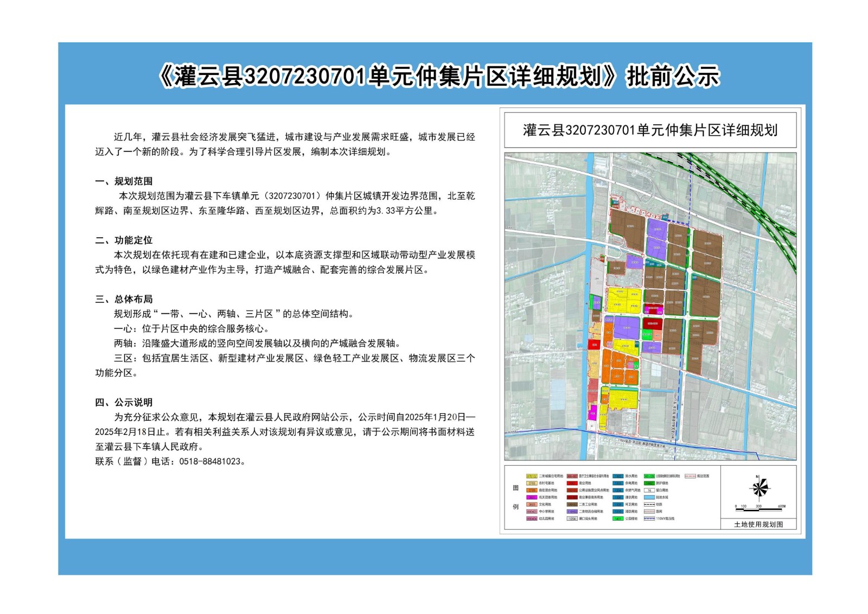Click the magenta 机关团体用地 legend swatch
868x614 pixels.
532,497
